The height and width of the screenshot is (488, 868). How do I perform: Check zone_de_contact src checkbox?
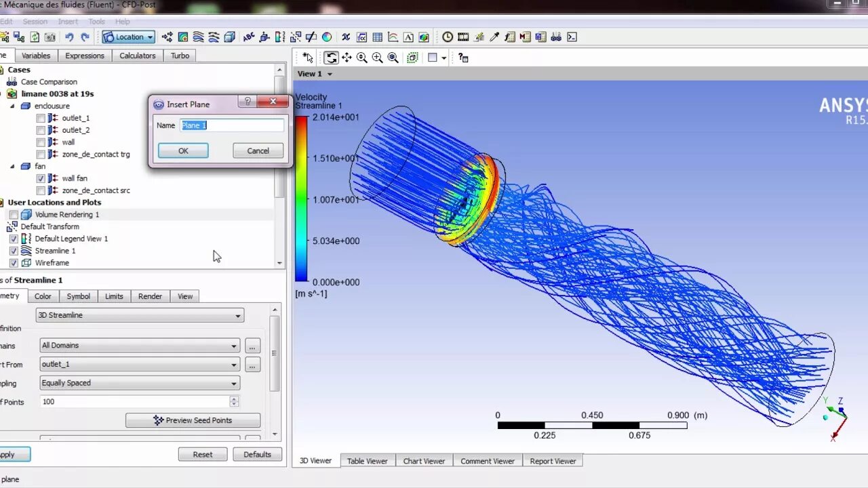41,190
